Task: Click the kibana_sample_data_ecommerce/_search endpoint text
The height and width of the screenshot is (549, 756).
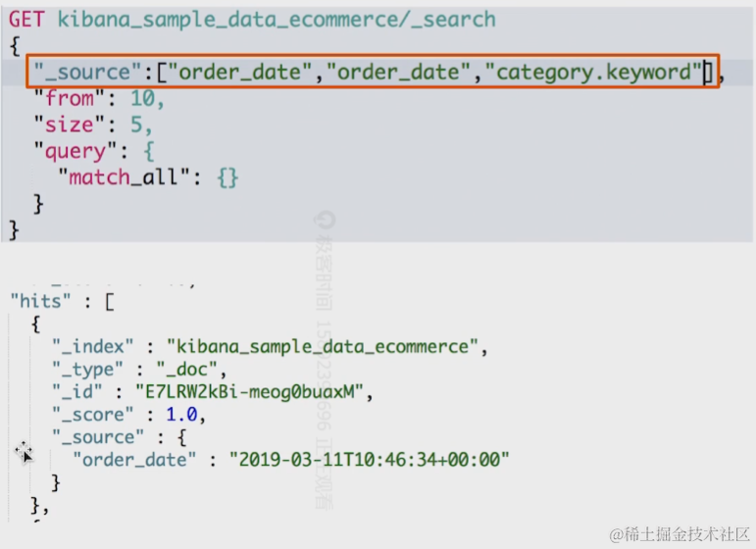Action: (x=277, y=20)
